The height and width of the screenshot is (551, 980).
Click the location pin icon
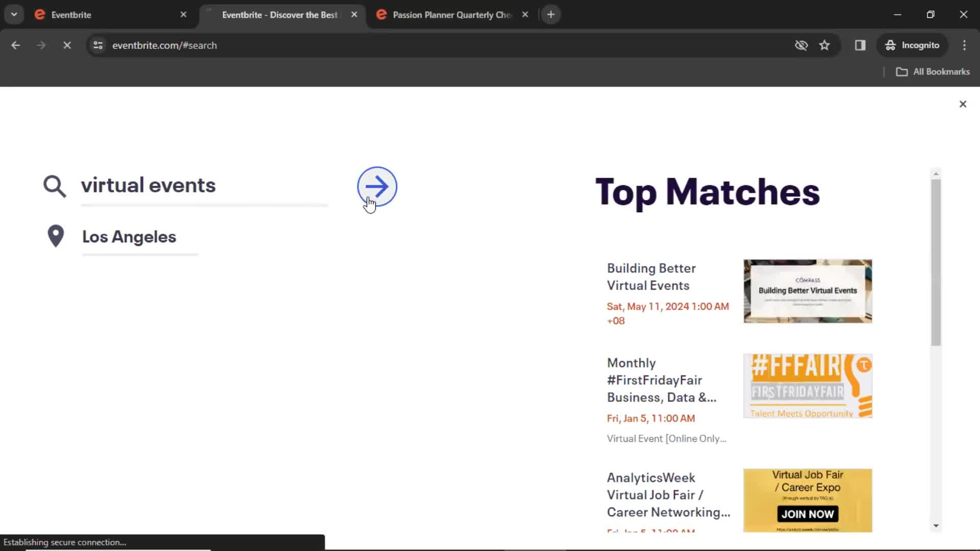[x=55, y=236]
